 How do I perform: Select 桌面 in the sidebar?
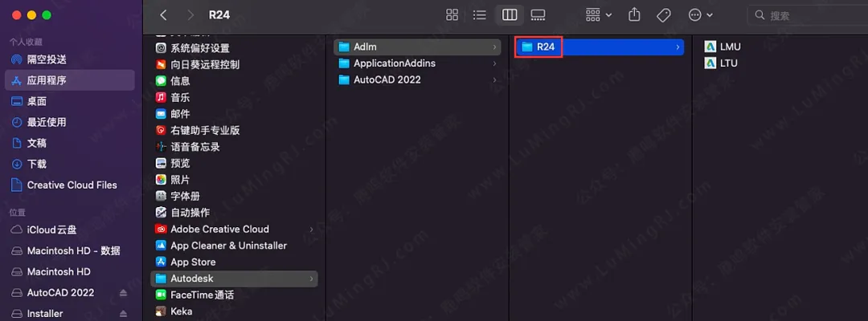click(37, 101)
